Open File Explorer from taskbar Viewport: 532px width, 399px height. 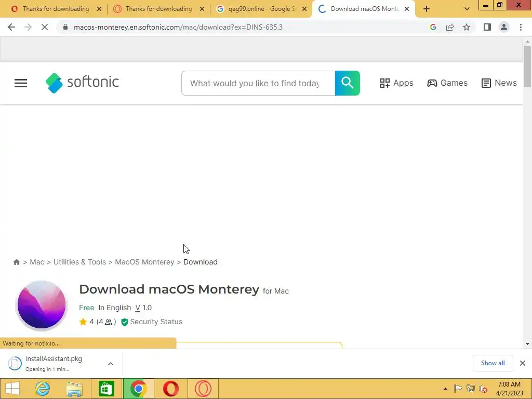(x=74, y=389)
